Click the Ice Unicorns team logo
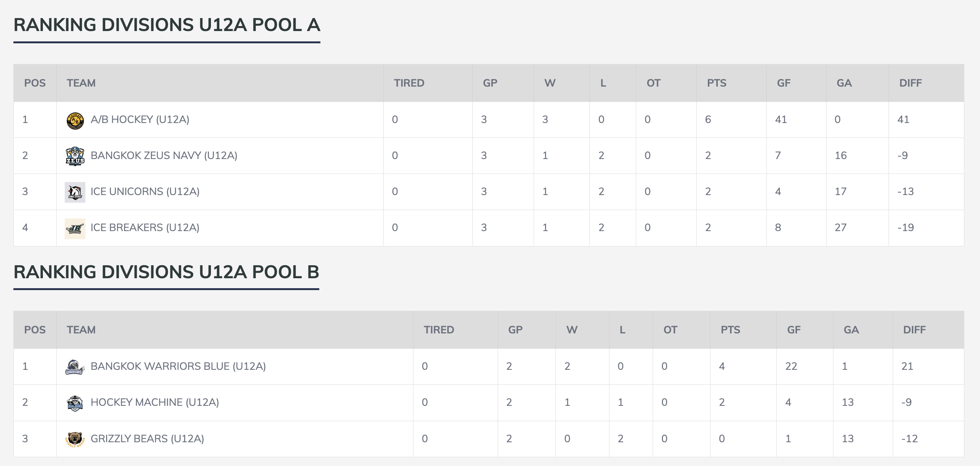The width and height of the screenshot is (980, 466). pos(75,192)
